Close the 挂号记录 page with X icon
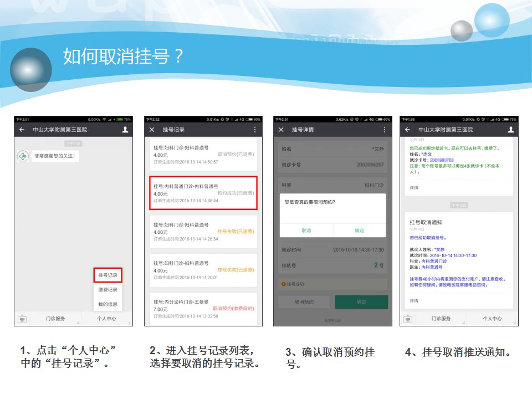Screen dimensions: 532x399 click(x=152, y=130)
